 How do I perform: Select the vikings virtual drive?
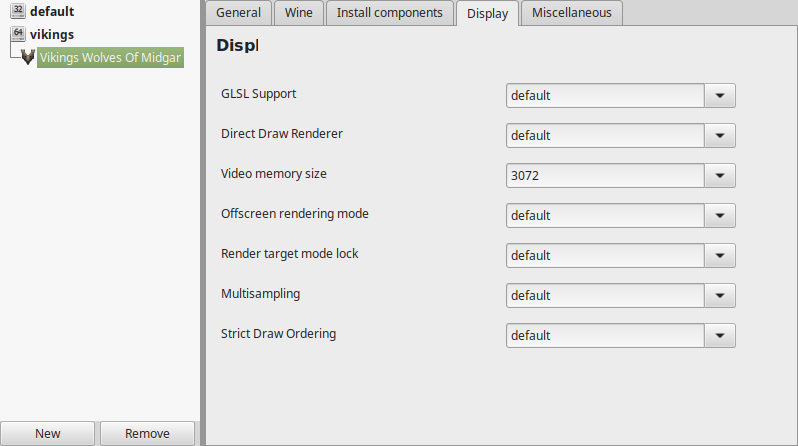click(52, 35)
